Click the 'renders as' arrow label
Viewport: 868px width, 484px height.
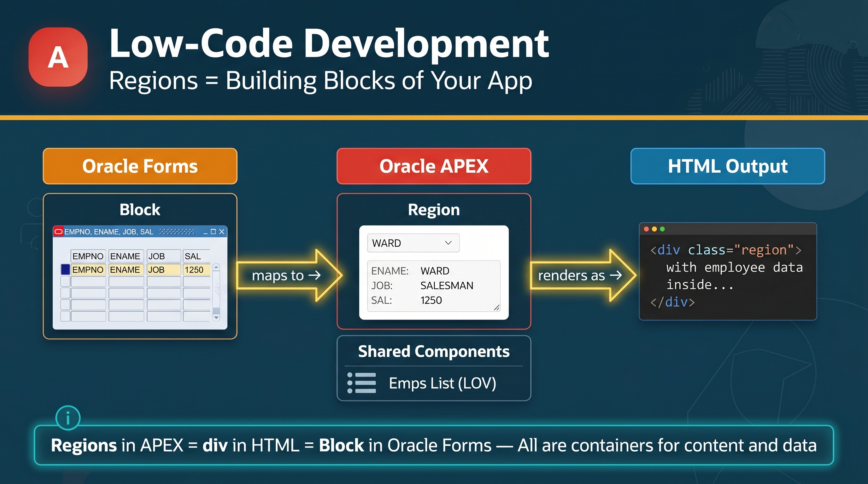point(580,275)
